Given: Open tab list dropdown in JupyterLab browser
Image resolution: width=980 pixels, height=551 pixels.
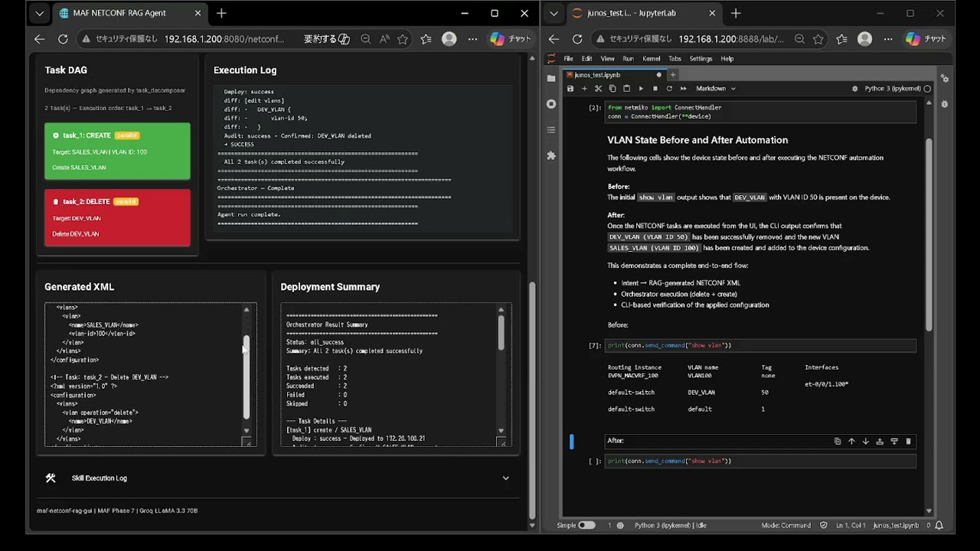Looking at the screenshot, I should click(554, 13).
